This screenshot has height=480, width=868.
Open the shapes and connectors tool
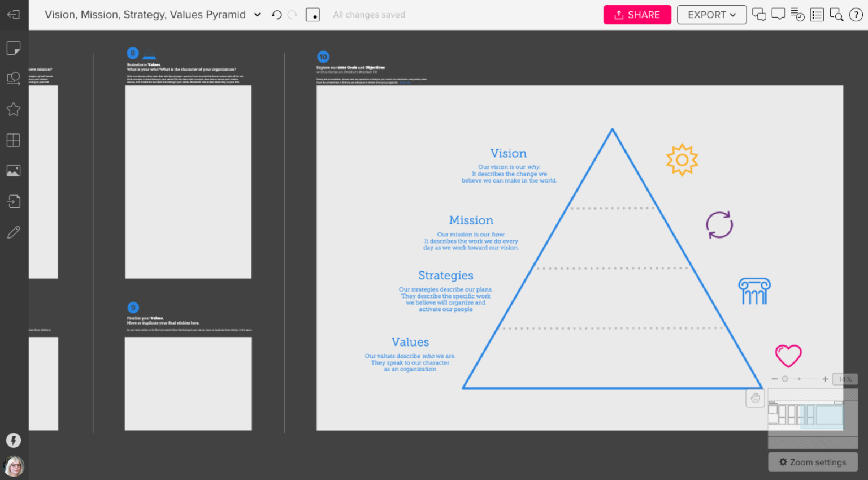pyautogui.click(x=13, y=79)
